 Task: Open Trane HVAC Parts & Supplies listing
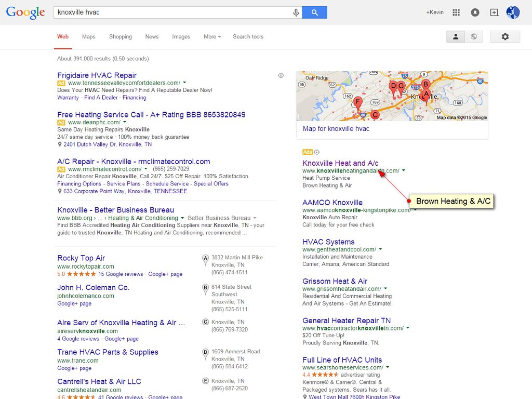coord(108,352)
